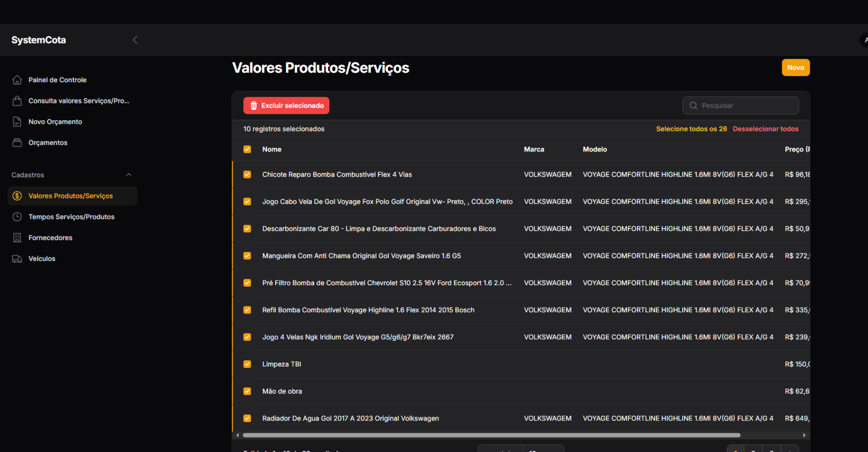Uncheck the Pré Filtro Bomba row checkbox
The image size is (868, 452).
[x=247, y=283]
